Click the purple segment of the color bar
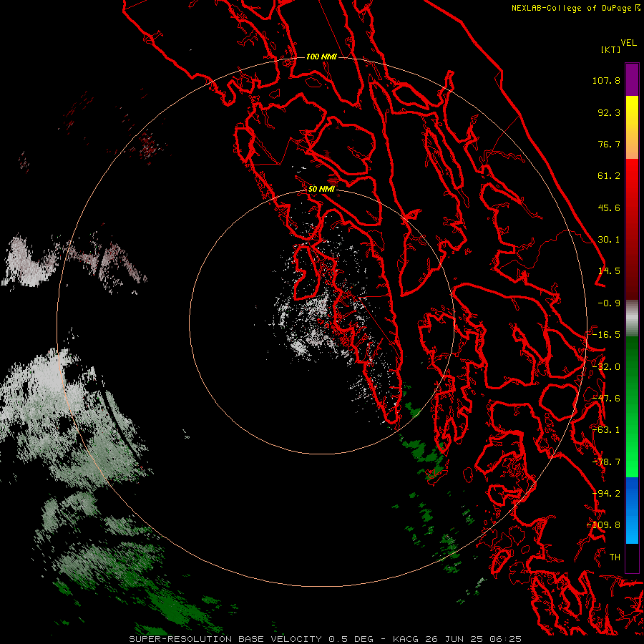This screenshot has width=644, height=644. click(x=632, y=79)
